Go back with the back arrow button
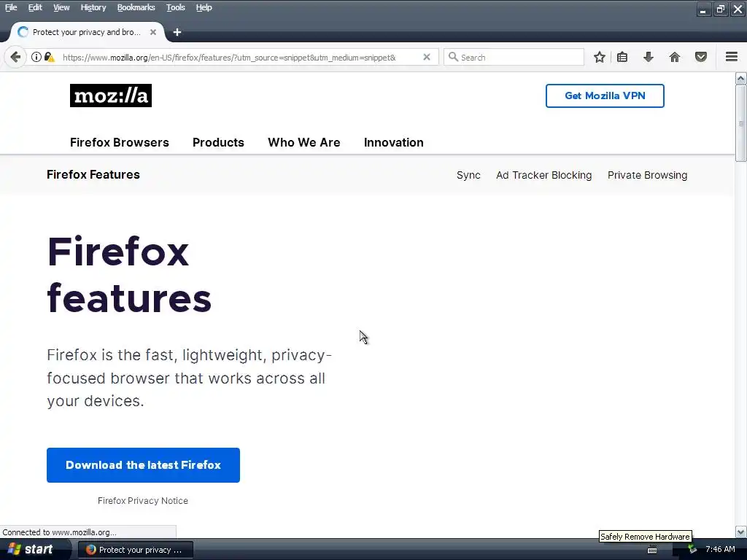 click(15, 57)
